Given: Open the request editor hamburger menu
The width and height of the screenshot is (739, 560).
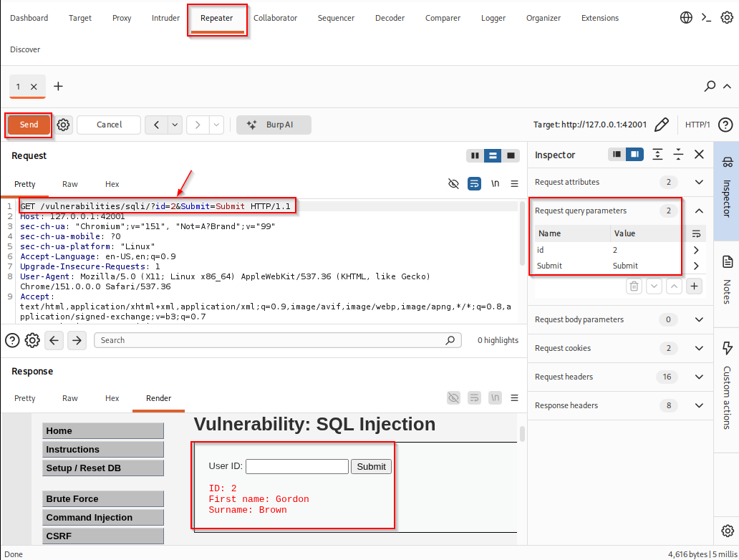Looking at the screenshot, I should [x=515, y=184].
